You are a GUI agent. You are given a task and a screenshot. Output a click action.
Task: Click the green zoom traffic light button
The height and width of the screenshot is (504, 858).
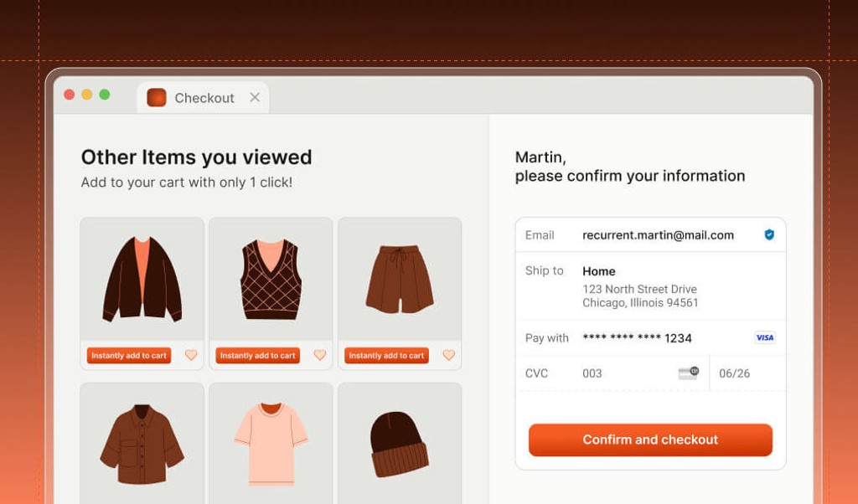click(103, 95)
